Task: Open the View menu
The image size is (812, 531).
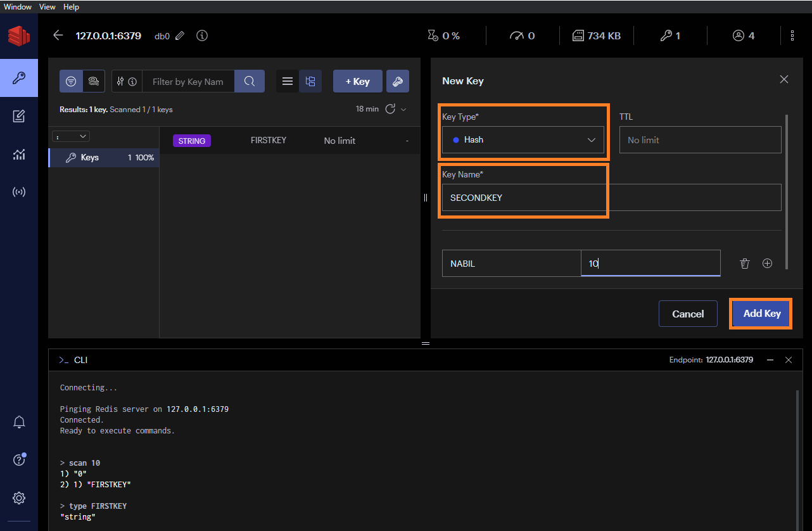Action: 48,6
